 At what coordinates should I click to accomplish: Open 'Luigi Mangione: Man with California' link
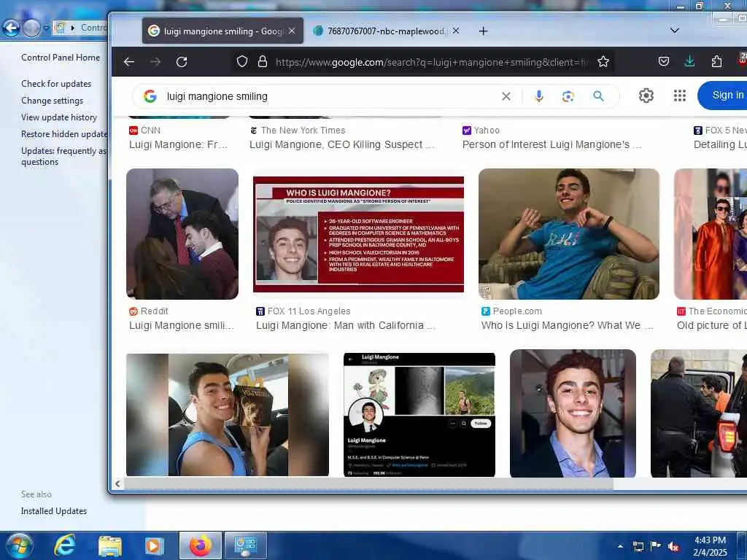click(346, 326)
